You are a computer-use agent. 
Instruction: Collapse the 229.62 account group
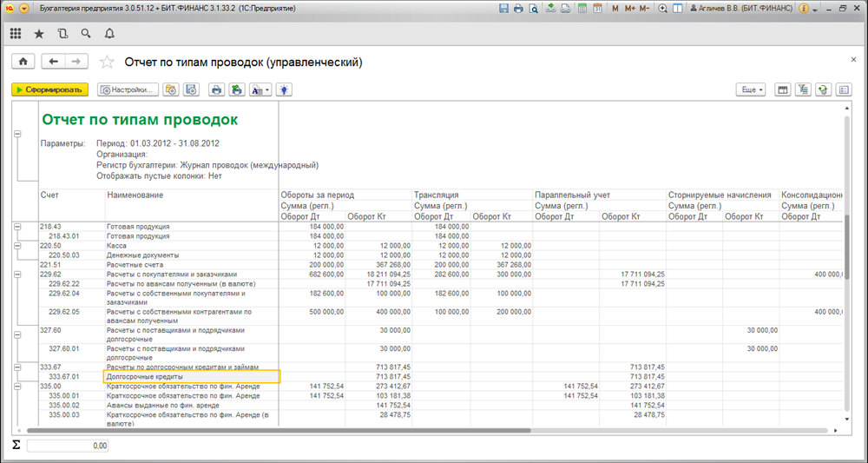[x=16, y=274]
